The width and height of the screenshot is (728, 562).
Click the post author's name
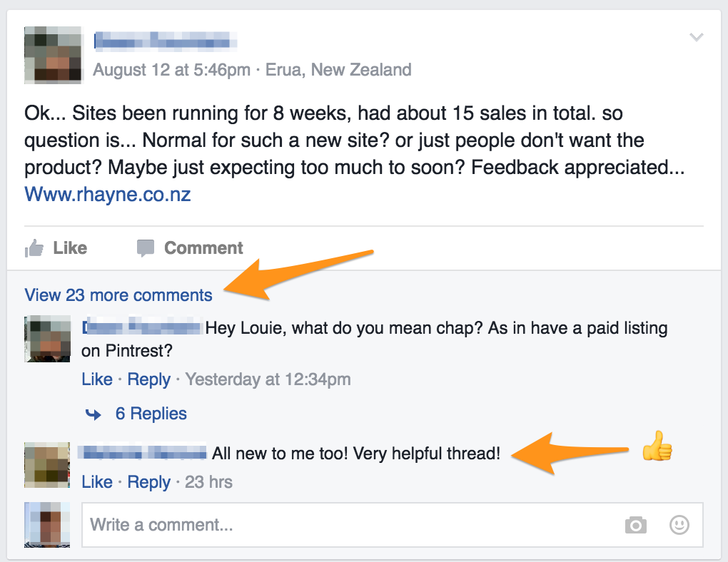[x=166, y=41]
